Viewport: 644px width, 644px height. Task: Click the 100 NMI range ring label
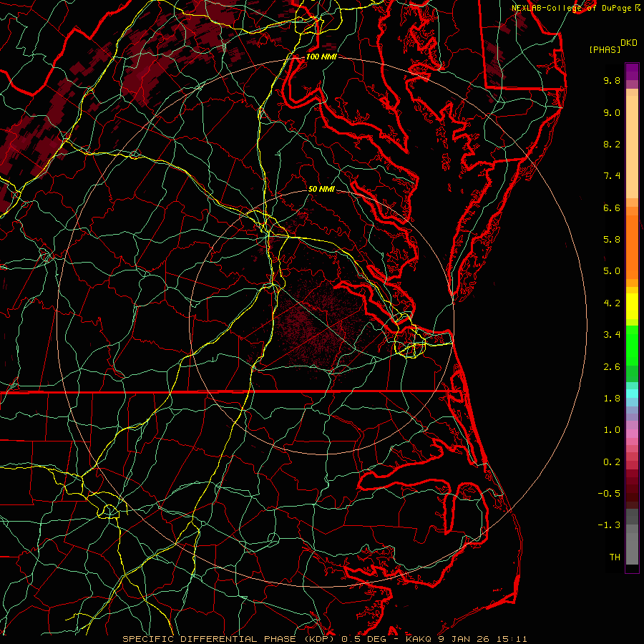321,57
